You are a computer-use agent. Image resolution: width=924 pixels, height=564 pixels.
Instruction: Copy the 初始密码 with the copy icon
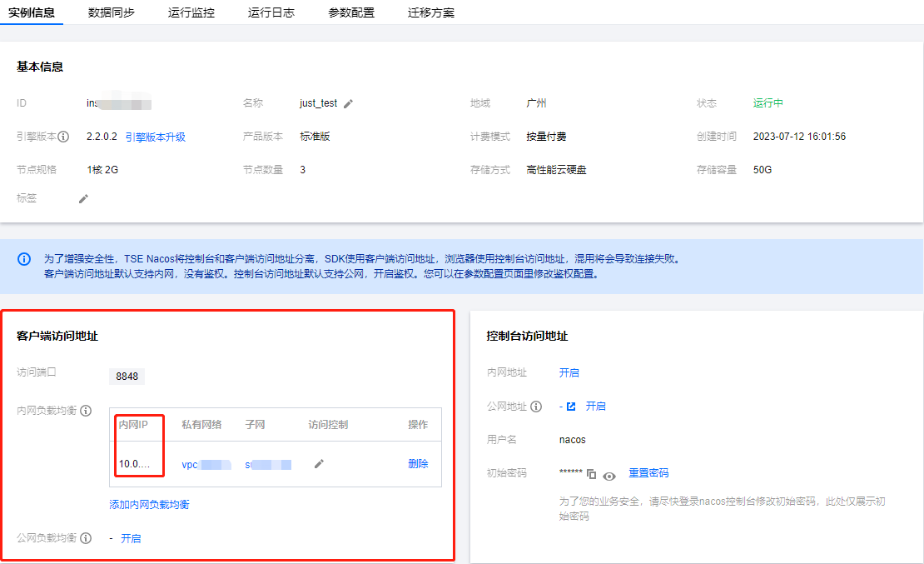[x=591, y=474]
